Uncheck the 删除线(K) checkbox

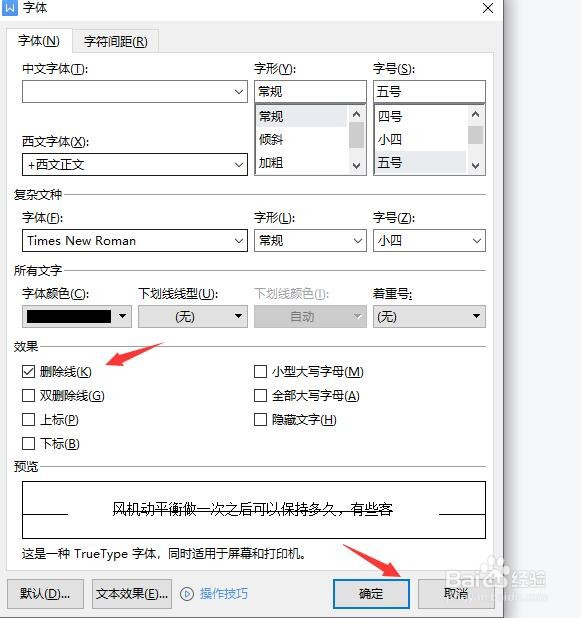pos(28,371)
